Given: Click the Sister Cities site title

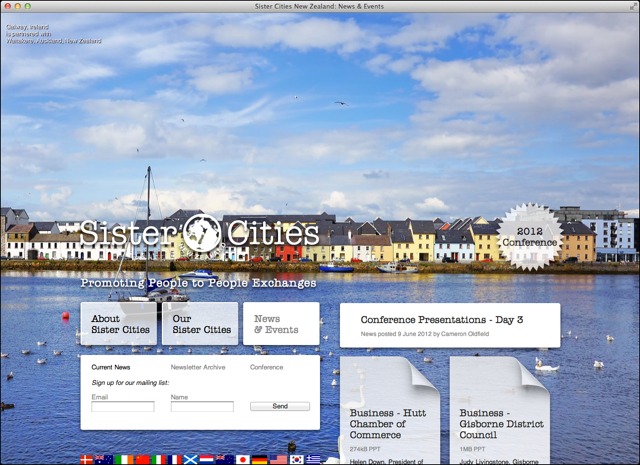Looking at the screenshot, I should click(199, 233).
